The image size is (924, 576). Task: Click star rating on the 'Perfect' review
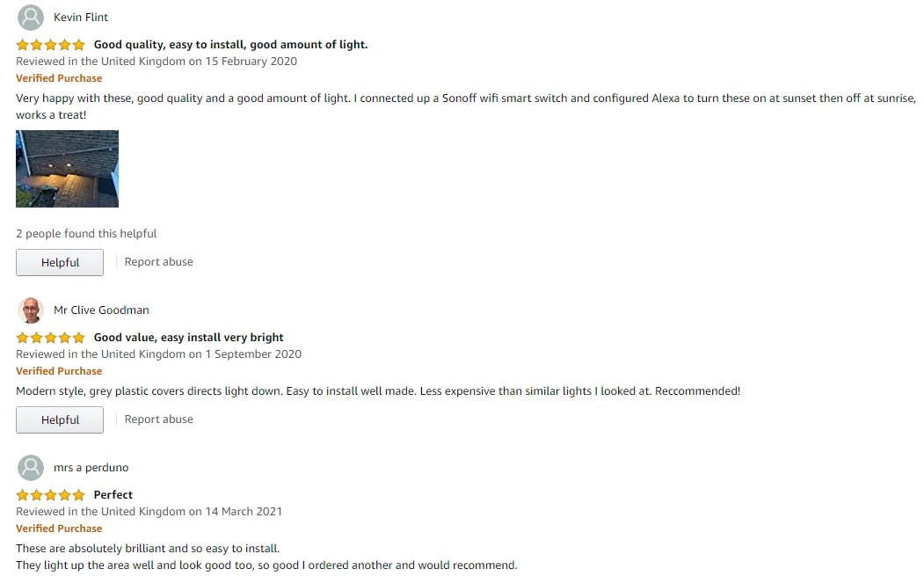[x=50, y=495]
